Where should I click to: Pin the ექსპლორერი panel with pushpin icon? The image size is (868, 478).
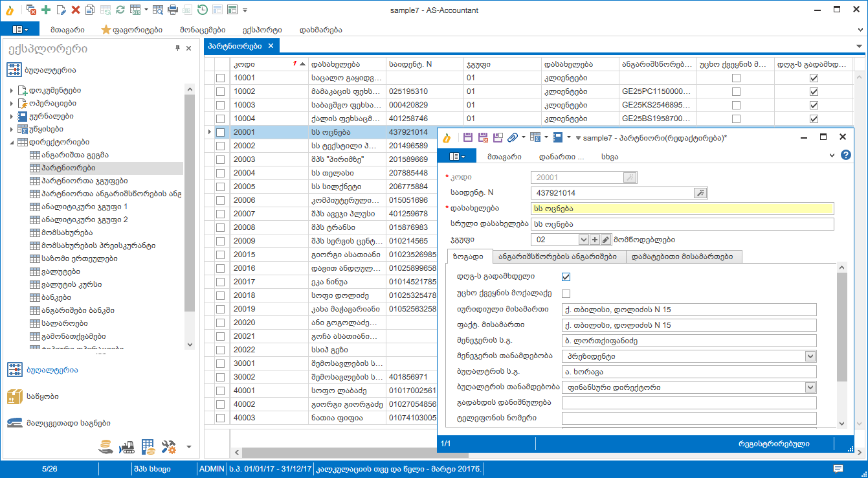pyautogui.click(x=177, y=49)
